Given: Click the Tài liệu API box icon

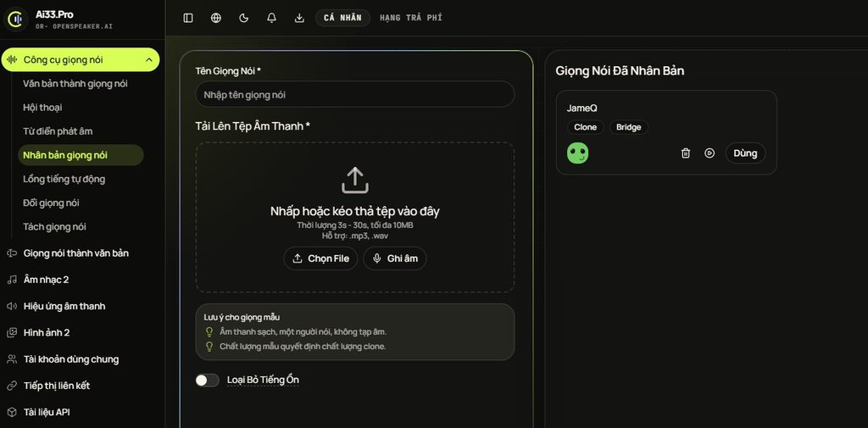Looking at the screenshot, I should point(12,413).
